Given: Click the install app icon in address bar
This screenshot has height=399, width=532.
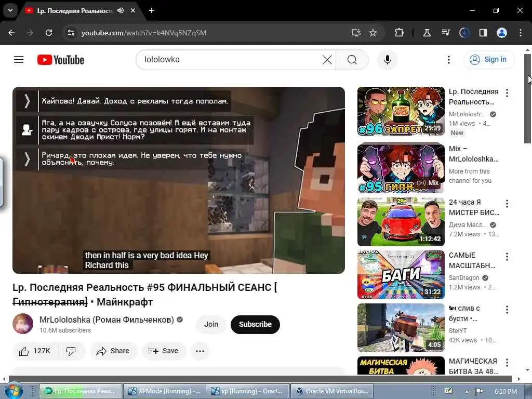Looking at the screenshot, I should [356, 33].
